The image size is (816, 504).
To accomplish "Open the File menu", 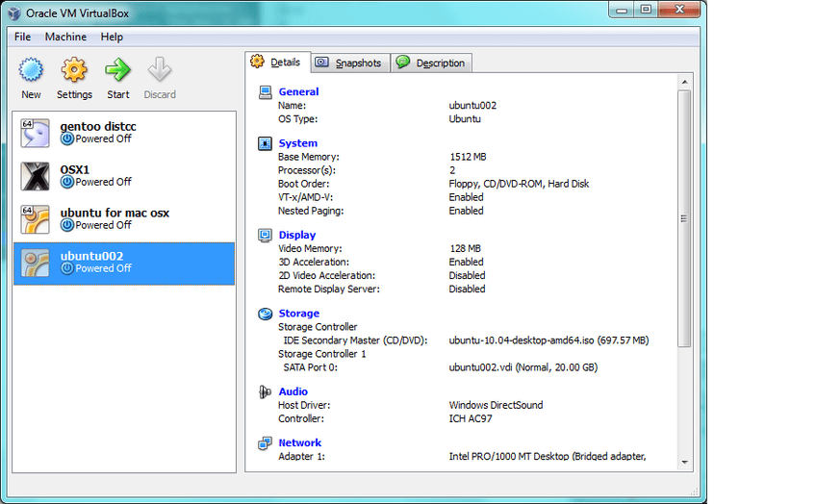I will tap(22, 37).
